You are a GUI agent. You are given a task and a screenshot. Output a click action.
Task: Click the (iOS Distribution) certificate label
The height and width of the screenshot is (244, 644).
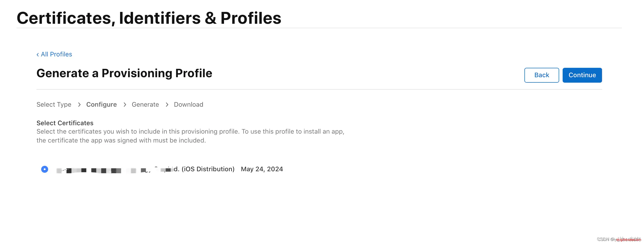(207, 169)
